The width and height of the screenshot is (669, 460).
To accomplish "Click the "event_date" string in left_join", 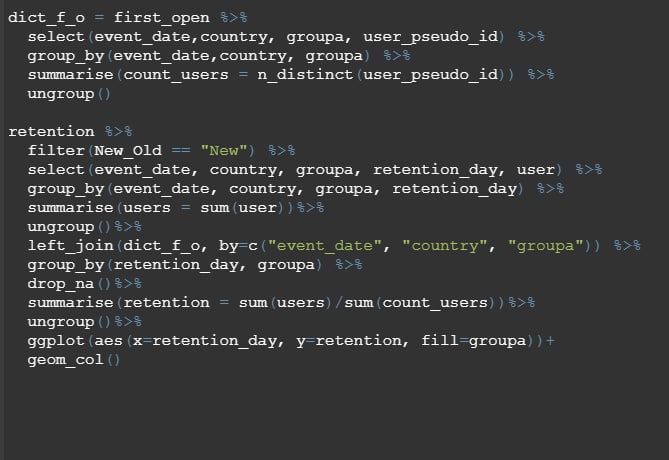I will pos(325,246).
